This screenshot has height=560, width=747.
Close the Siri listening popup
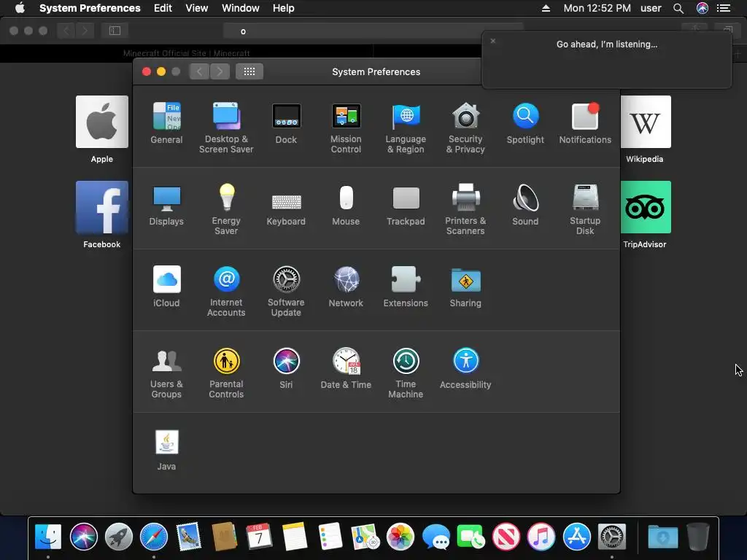493,41
